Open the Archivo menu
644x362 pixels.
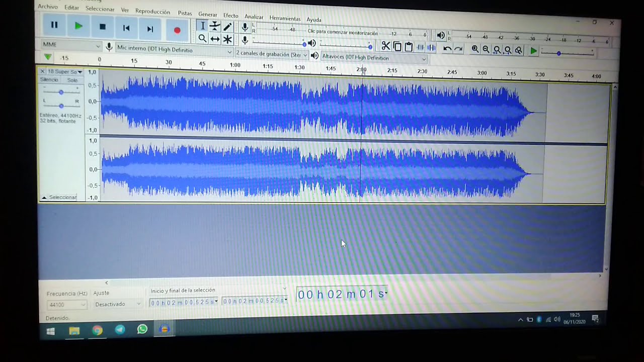click(x=48, y=7)
